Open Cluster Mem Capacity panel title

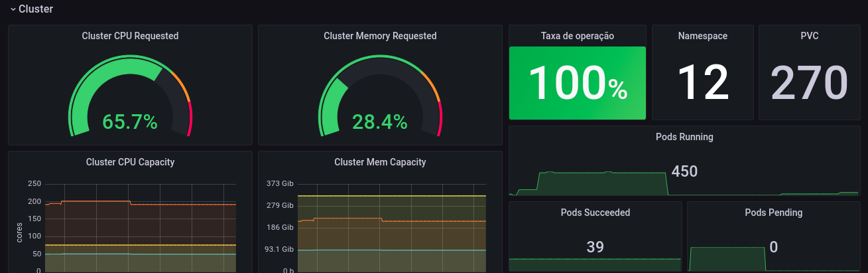380,161
